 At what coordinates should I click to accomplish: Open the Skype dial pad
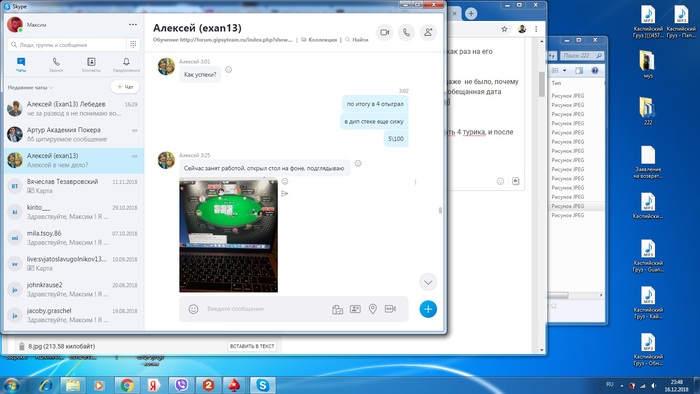133,45
